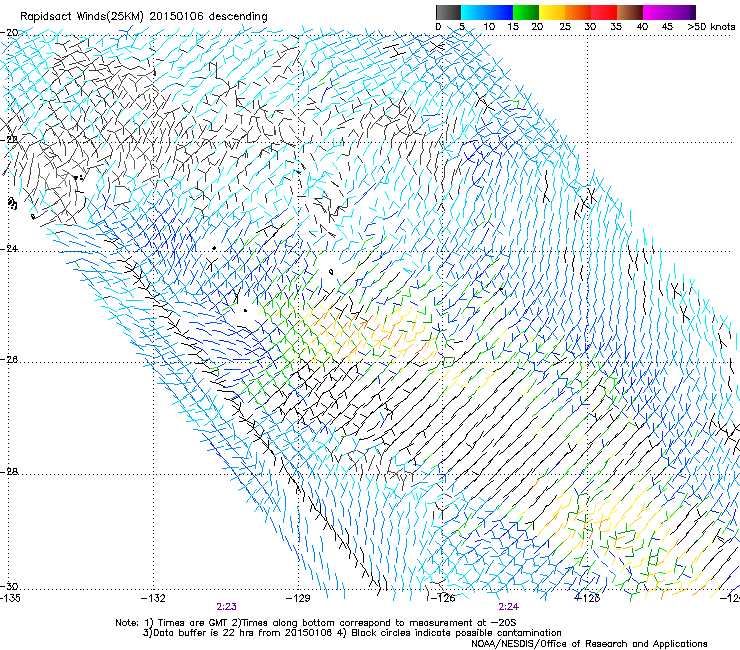Select the orange 25–30 knots legend swatch
The height and width of the screenshot is (650, 740).
[578, 12]
